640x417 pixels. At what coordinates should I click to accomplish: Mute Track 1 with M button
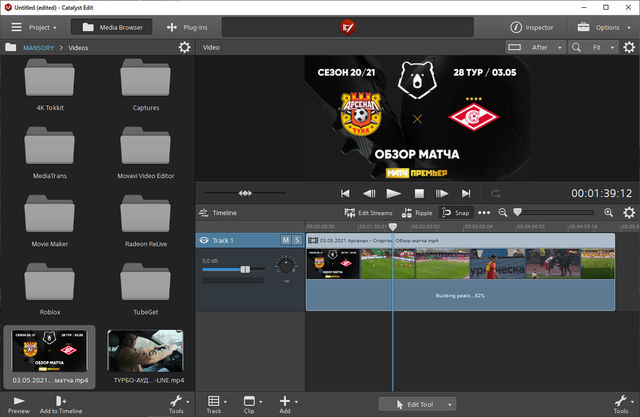(284, 240)
